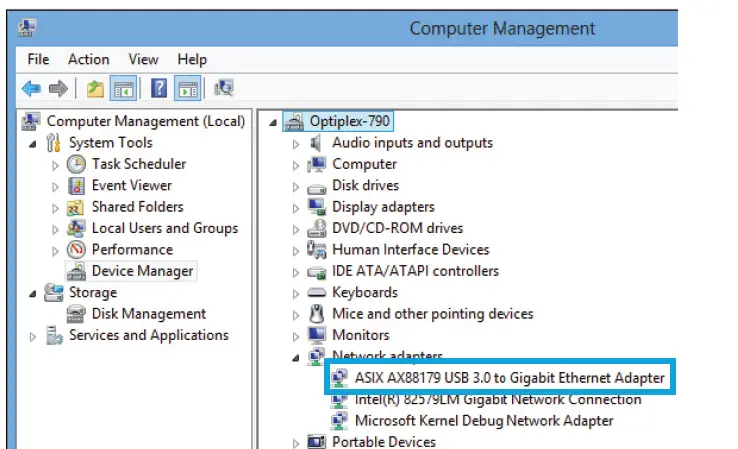Viewport: 738px width, 449px height.
Task: Click the Disk Management icon
Action: click(76, 314)
